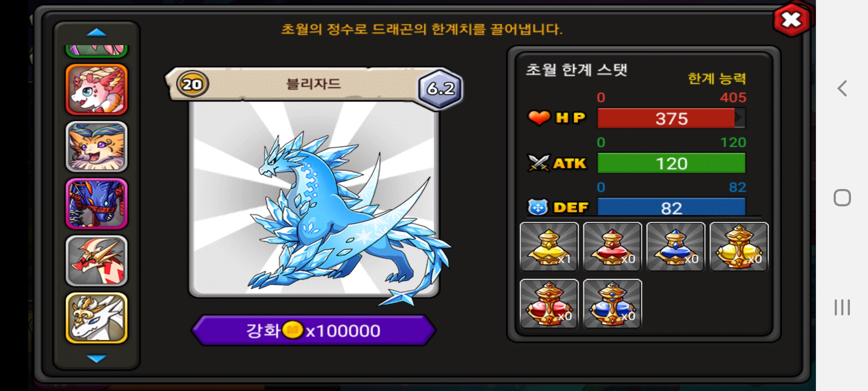Choose the dark blue dragon portrait
Viewport: 868px width, 391px height.
(x=97, y=204)
